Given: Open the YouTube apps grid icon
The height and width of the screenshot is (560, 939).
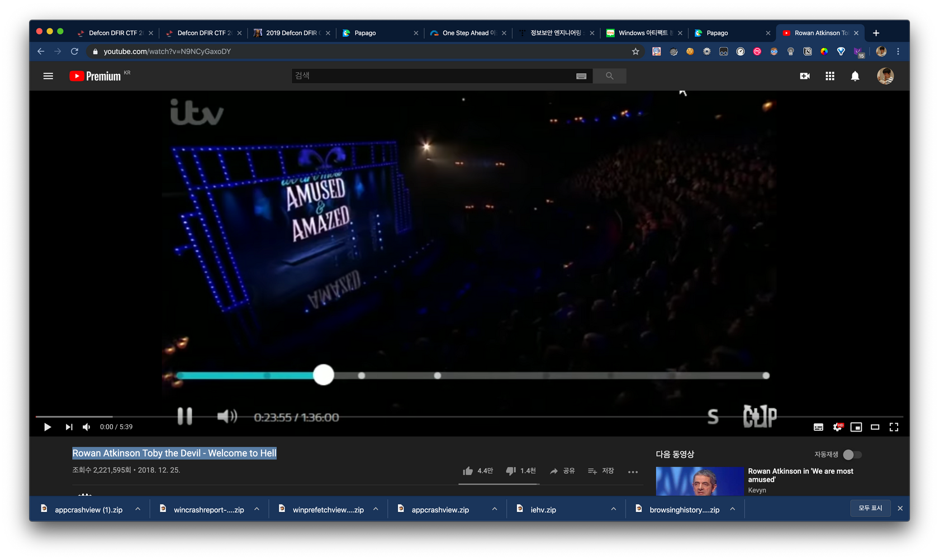Looking at the screenshot, I should (x=830, y=76).
